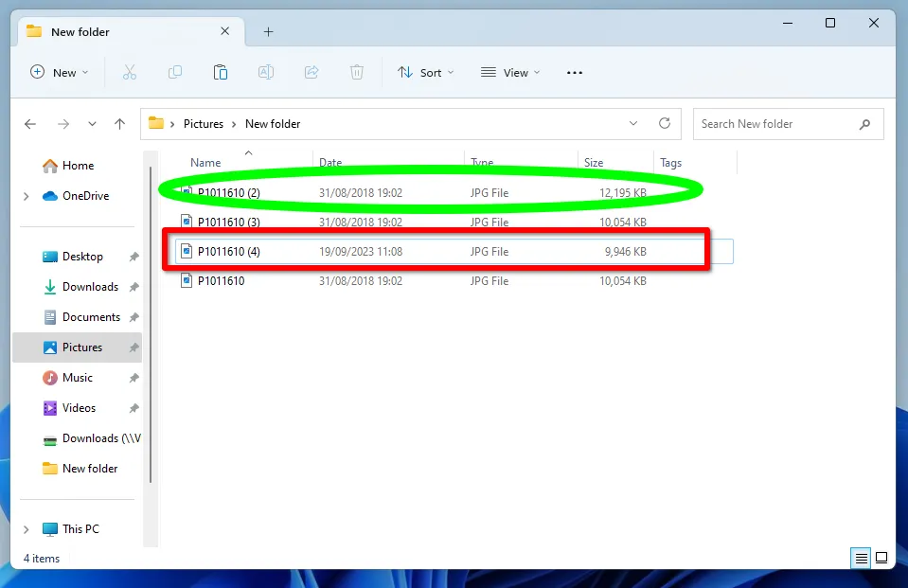The height and width of the screenshot is (588, 908).
Task: Open the New item dropdown
Action: (x=60, y=72)
